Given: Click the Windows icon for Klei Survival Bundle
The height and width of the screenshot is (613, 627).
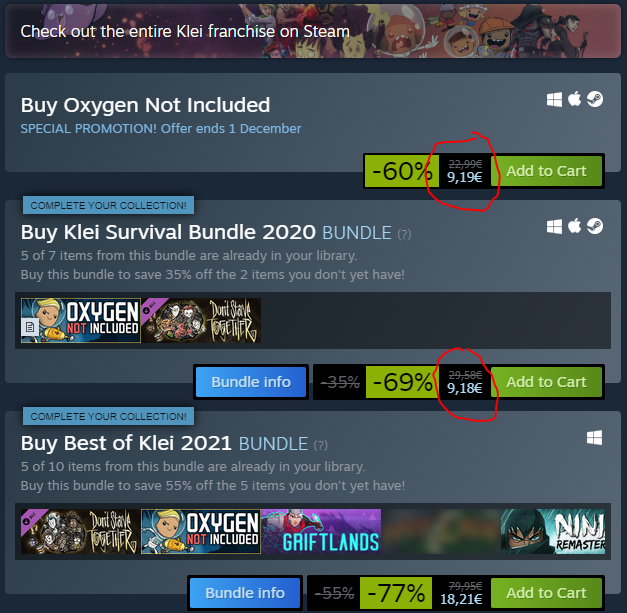Looking at the screenshot, I should point(554,226).
